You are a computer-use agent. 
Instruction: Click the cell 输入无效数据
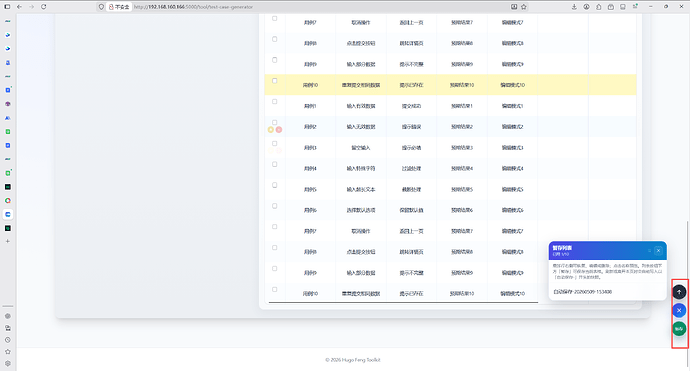point(361,127)
